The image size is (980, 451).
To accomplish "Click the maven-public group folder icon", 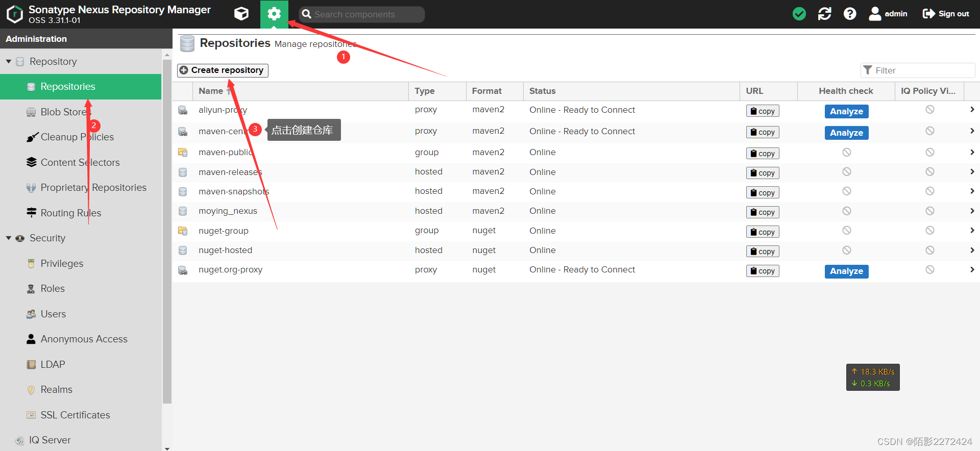I will pos(183,152).
